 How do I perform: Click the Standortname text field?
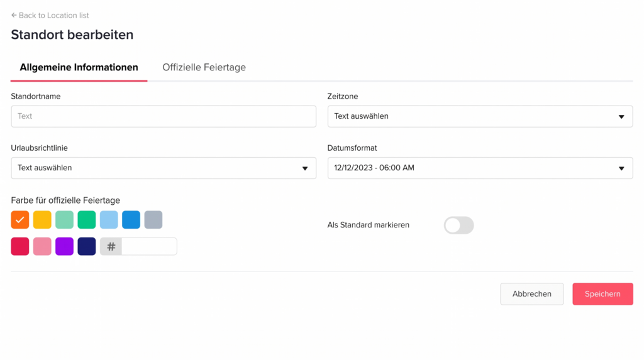coord(164,116)
